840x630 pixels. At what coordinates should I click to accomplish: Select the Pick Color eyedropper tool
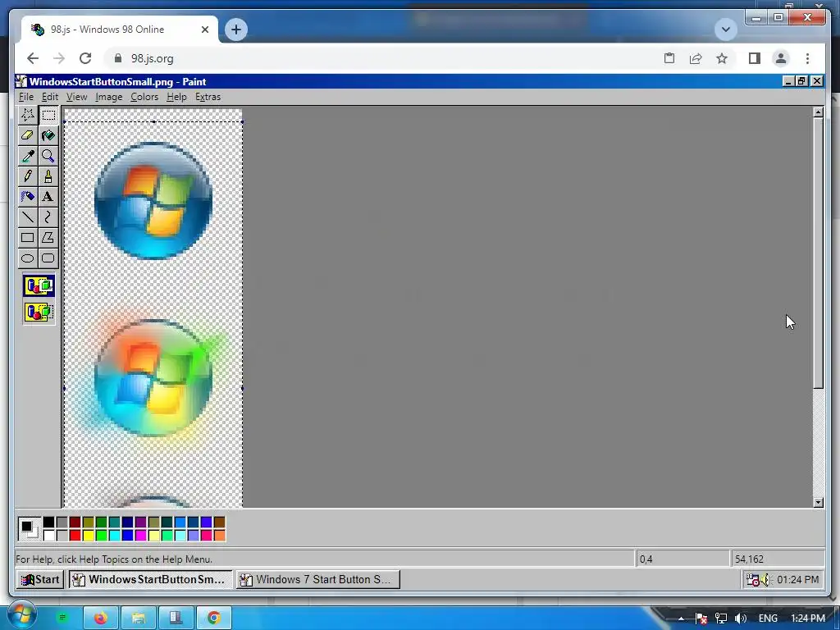coord(27,156)
